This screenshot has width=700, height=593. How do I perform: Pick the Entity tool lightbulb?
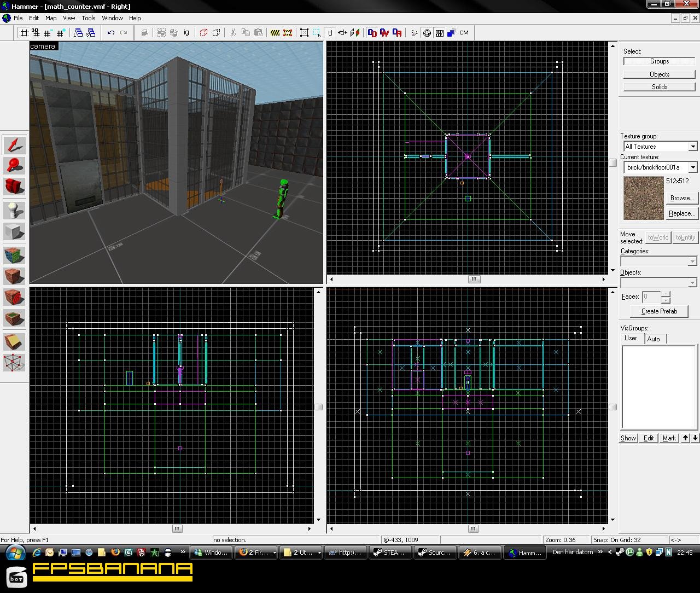(14, 210)
